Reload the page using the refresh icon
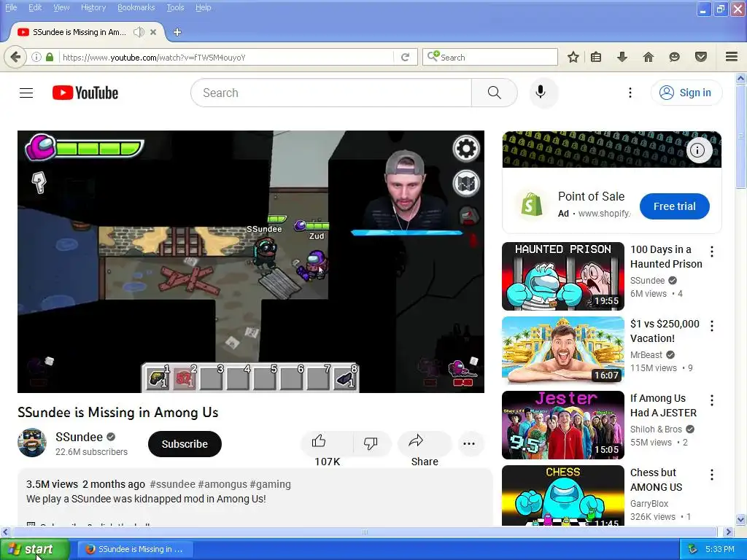Viewport: 747px width, 560px height. pos(406,57)
